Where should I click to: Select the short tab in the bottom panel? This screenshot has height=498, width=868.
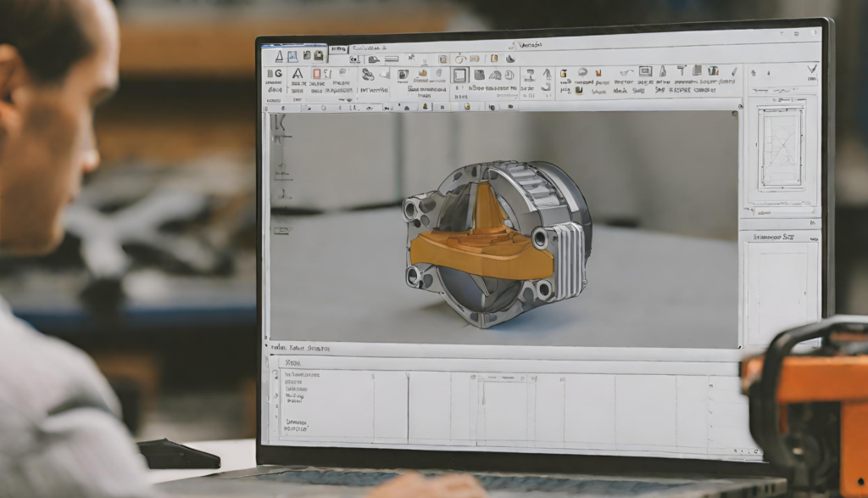click(292, 363)
